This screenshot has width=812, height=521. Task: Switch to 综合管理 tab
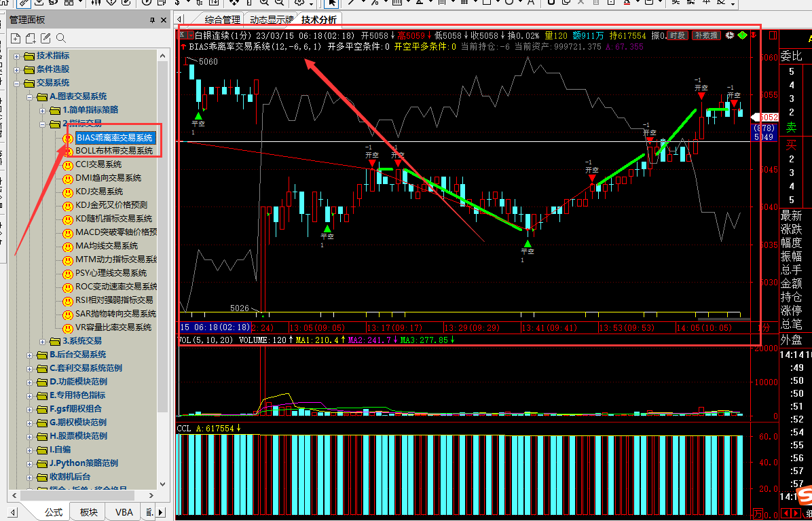223,20
